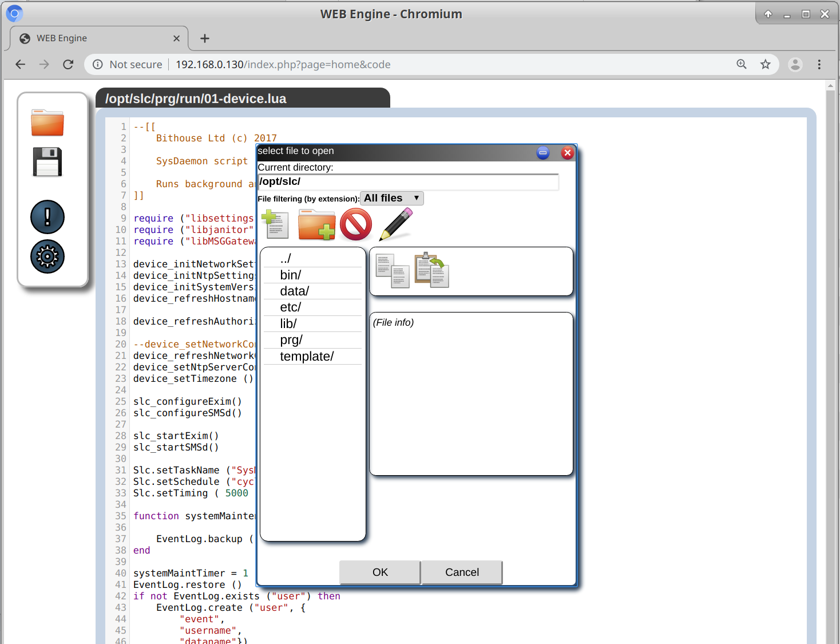Click the Not secure site info

click(x=128, y=65)
